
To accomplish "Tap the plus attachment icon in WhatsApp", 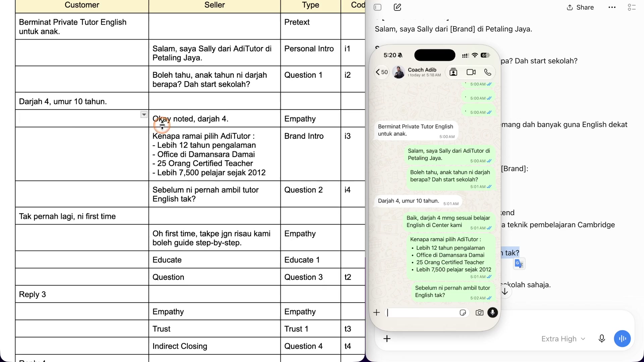I will 376,313.
